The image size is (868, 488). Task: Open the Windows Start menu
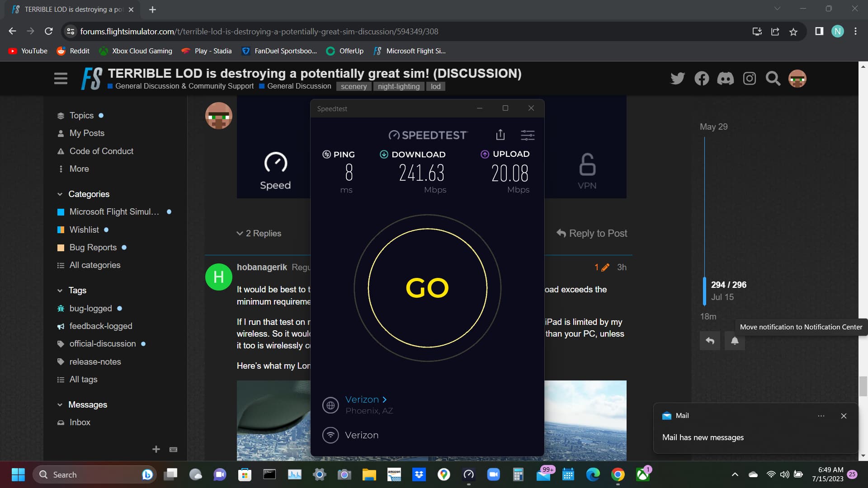18,474
